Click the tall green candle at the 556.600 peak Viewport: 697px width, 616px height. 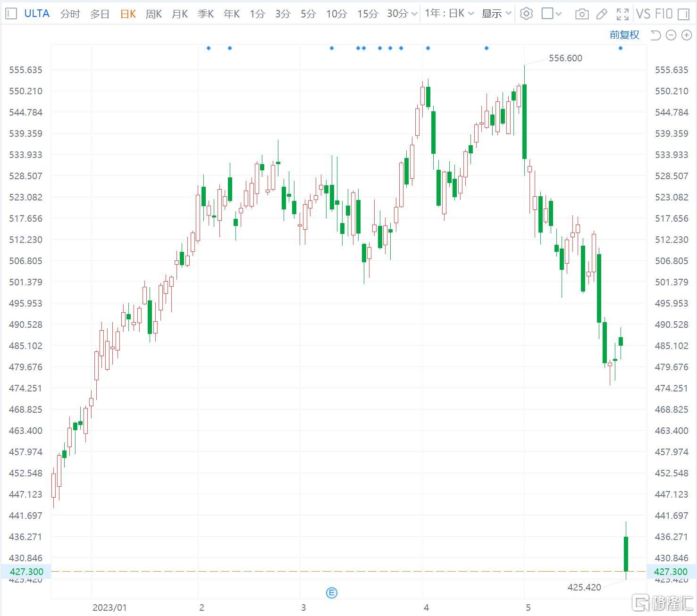coord(524,121)
